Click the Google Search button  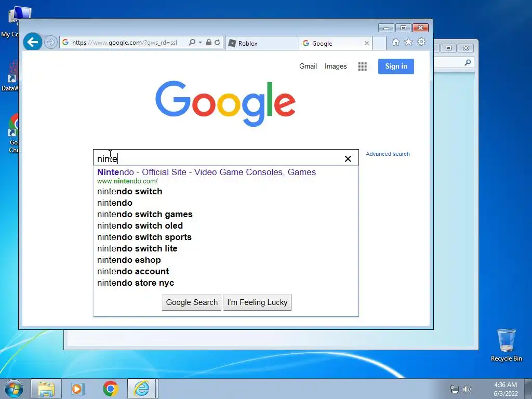click(x=192, y=302)
